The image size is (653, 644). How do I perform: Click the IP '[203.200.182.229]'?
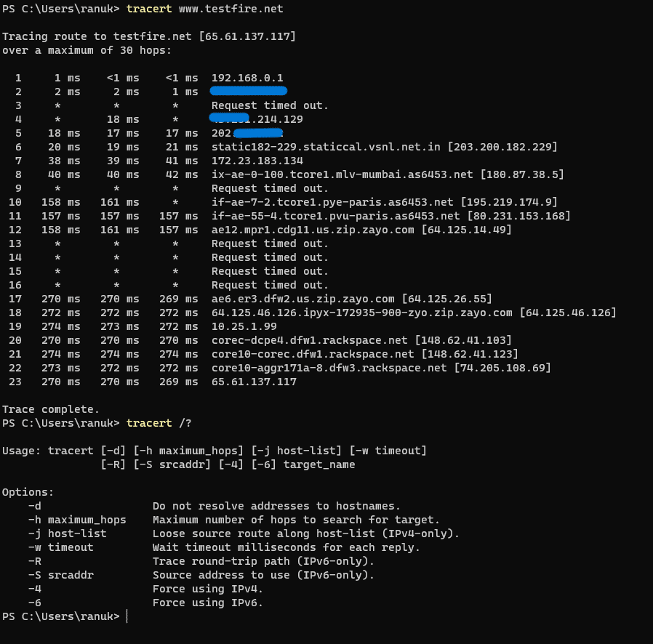[x=502, y=147]
